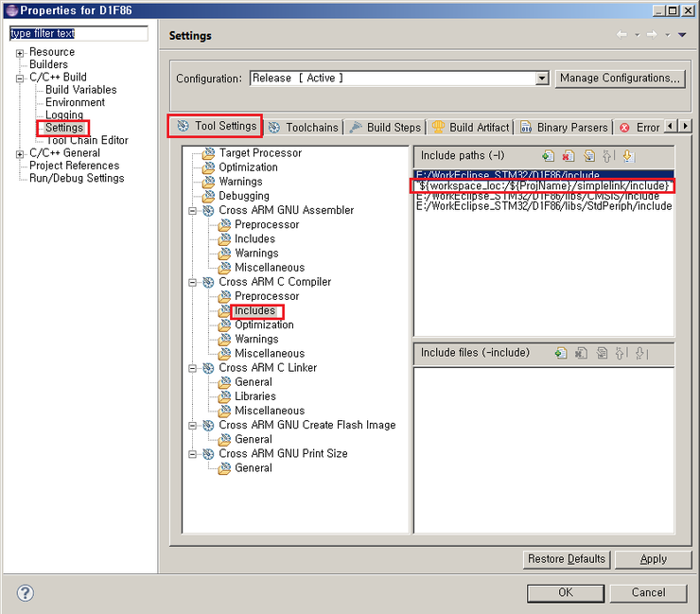The image size is (700, 614).
Task: Click the help question mark icon
Action: click(25, 593)
